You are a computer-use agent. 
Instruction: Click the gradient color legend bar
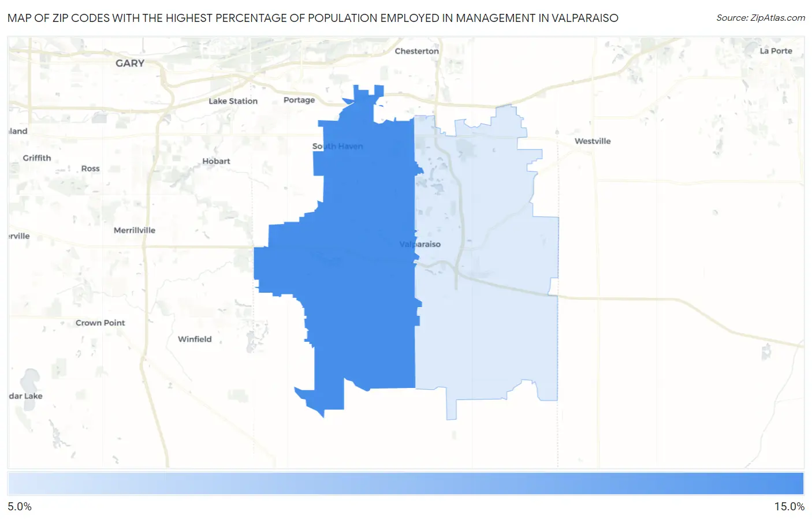(405, 484)
